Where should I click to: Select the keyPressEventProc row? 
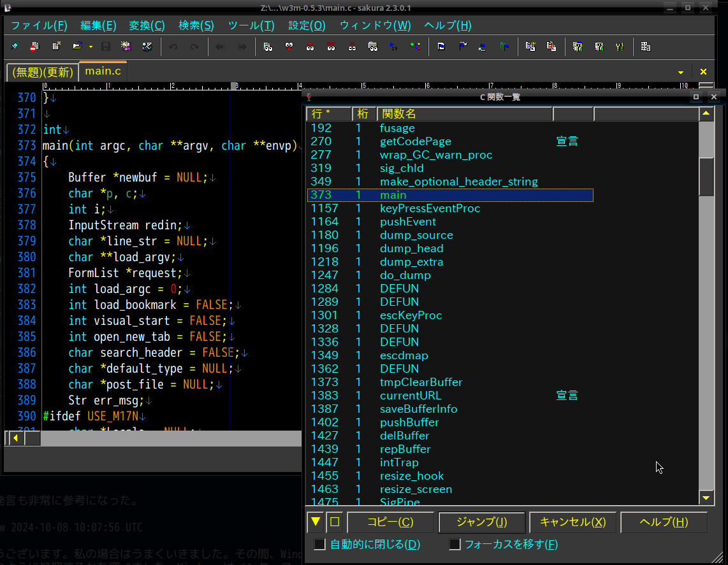point(450,208)
